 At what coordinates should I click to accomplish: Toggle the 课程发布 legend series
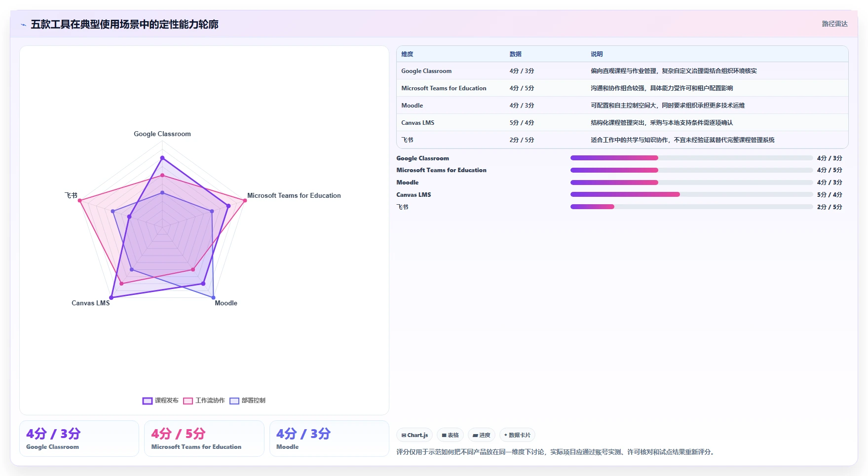click(160, 401)
